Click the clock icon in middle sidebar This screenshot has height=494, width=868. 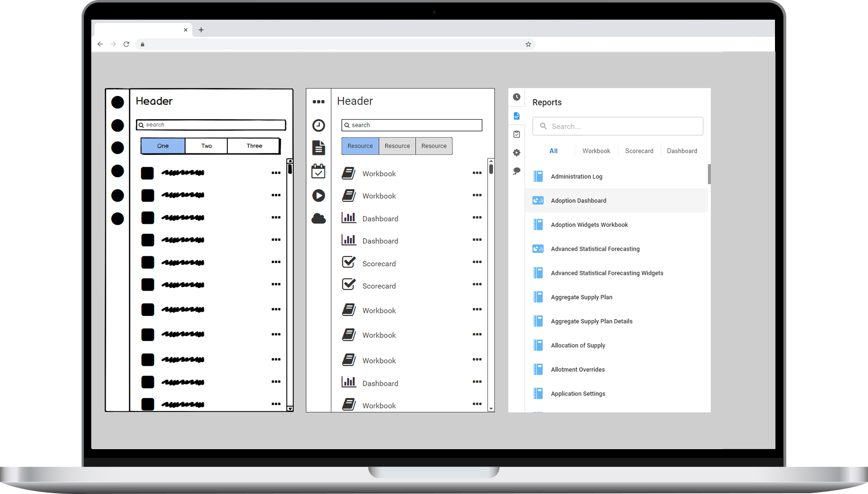(318, 125)
